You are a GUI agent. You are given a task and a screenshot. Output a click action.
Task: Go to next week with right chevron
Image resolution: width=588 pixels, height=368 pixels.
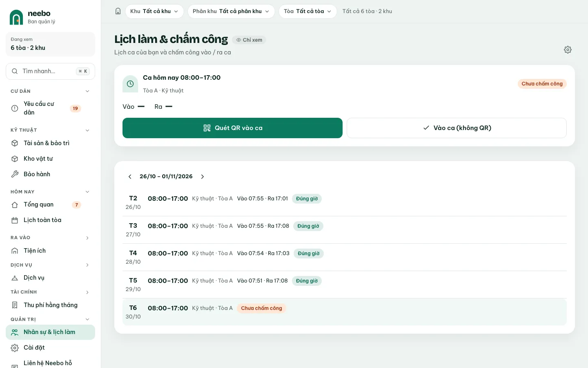[x=203, y=177]
